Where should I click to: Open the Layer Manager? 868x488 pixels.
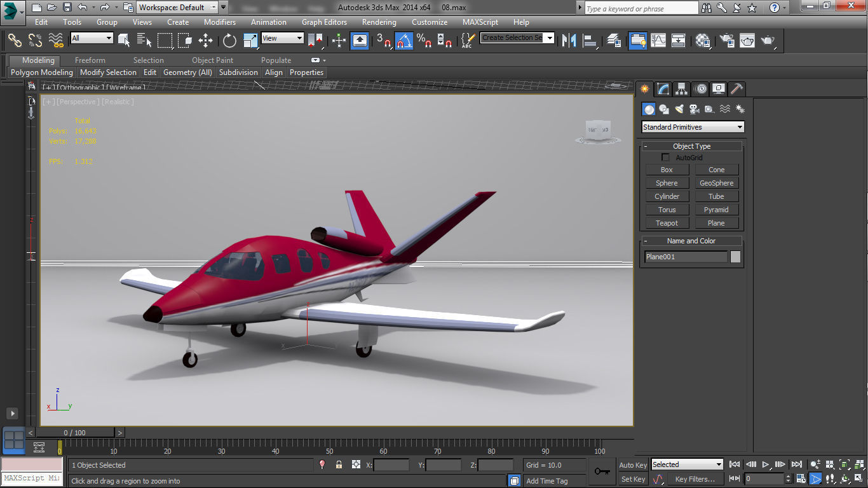pos(614,41)
